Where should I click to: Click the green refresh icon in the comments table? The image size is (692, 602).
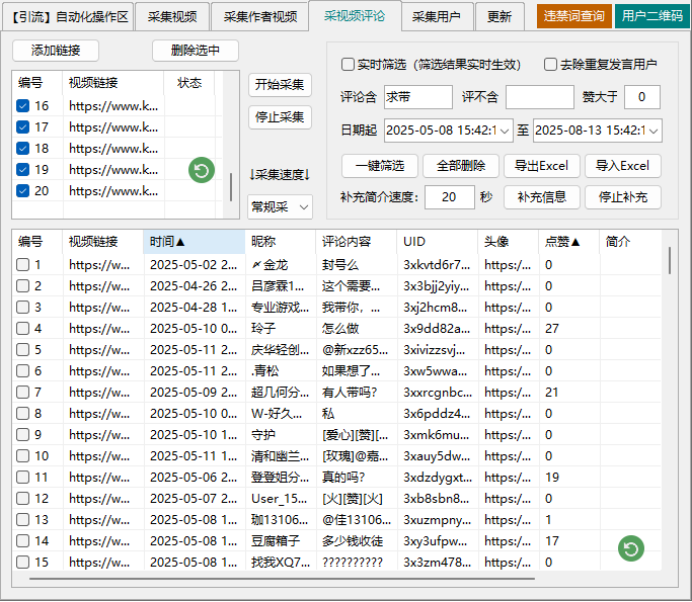click(630, 548)
